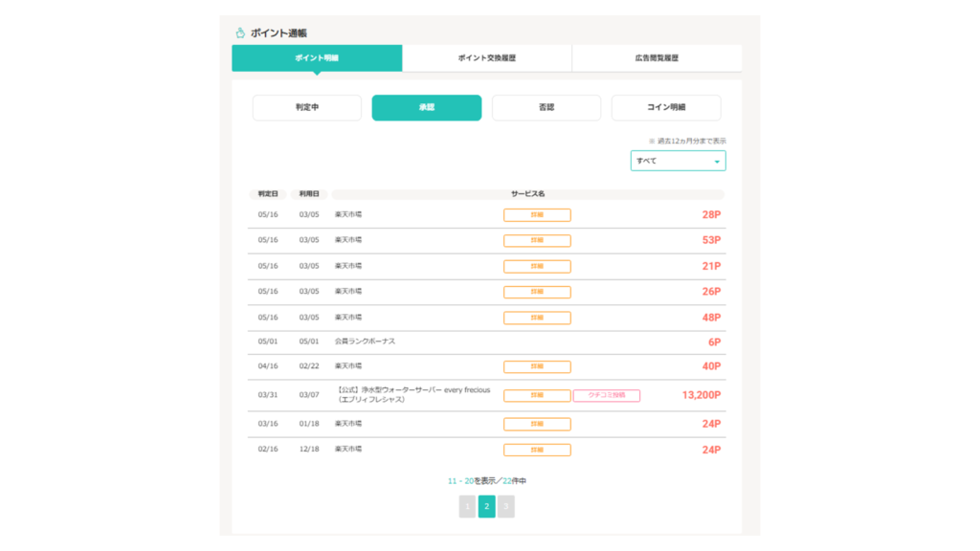Image resolution: width=980 pixels, height=551 pixels.
Task: Select the 承認 status filter
Action: [426, 108]
